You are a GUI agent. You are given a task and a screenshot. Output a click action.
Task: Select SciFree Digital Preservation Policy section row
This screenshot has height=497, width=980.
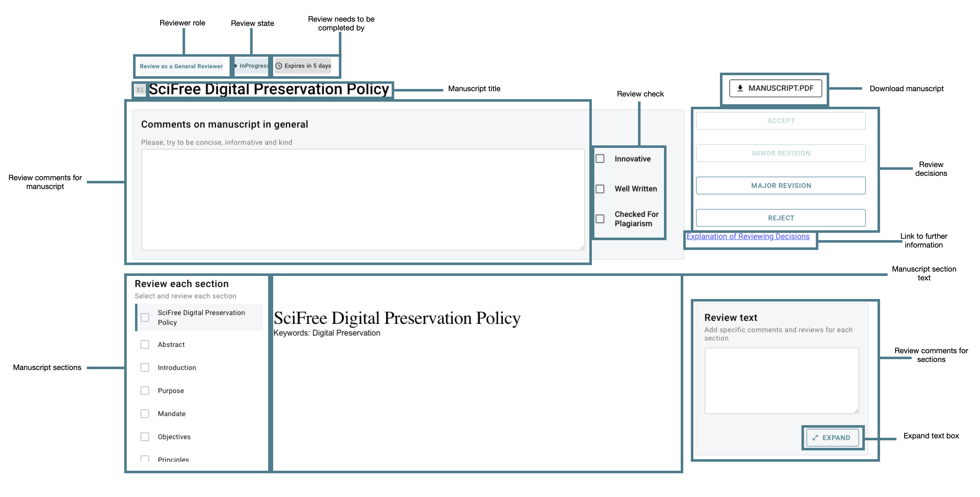pos(199,317)
